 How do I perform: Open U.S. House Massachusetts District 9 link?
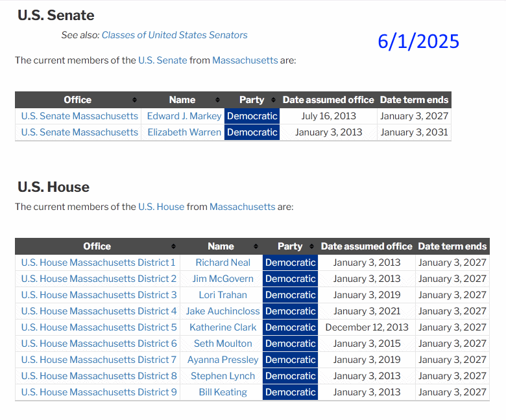pos(99,392)
